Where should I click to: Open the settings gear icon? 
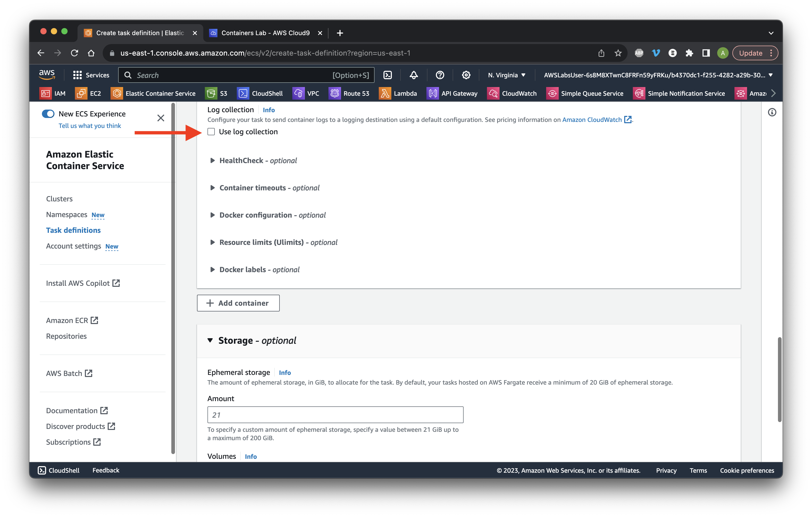pyautogui.click(x=466, y=75)
